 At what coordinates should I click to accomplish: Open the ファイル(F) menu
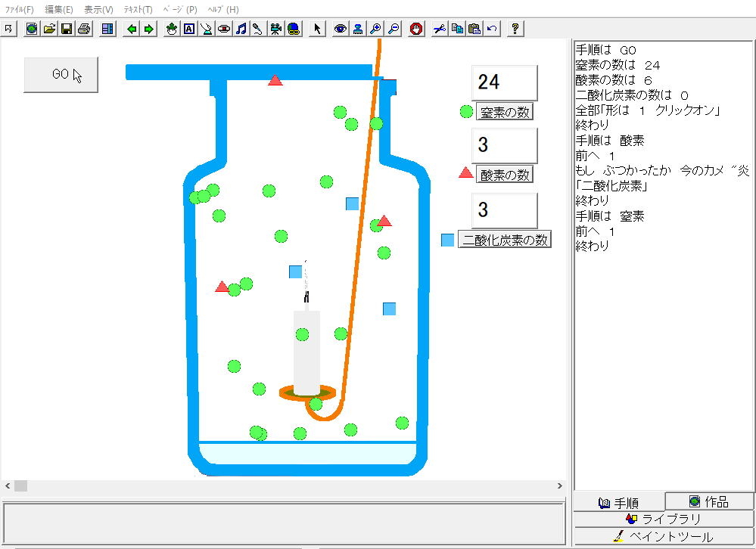[20, 10]
